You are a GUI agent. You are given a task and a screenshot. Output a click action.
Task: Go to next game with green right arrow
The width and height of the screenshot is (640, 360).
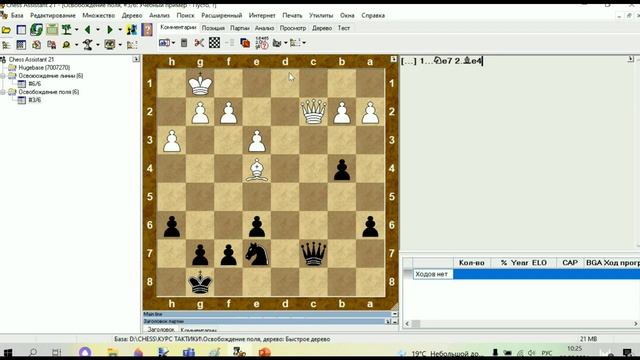(x=110, y=29)
